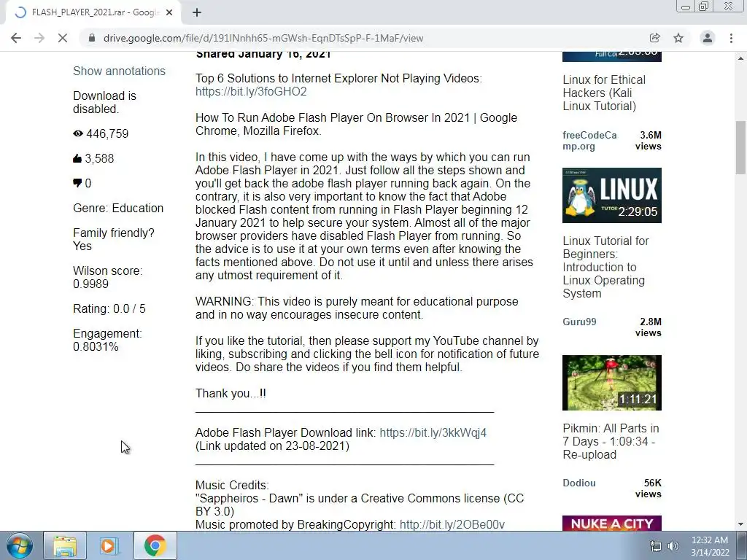Click the grayed forward navigation arrow
The image size is (747, 560).
(x=39, y=38)
